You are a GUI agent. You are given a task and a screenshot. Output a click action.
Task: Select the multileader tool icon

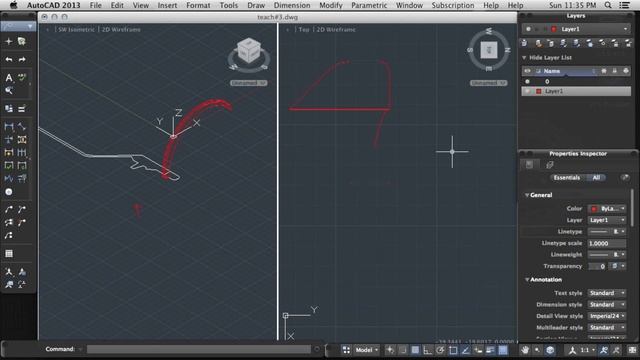pos(9,209)
